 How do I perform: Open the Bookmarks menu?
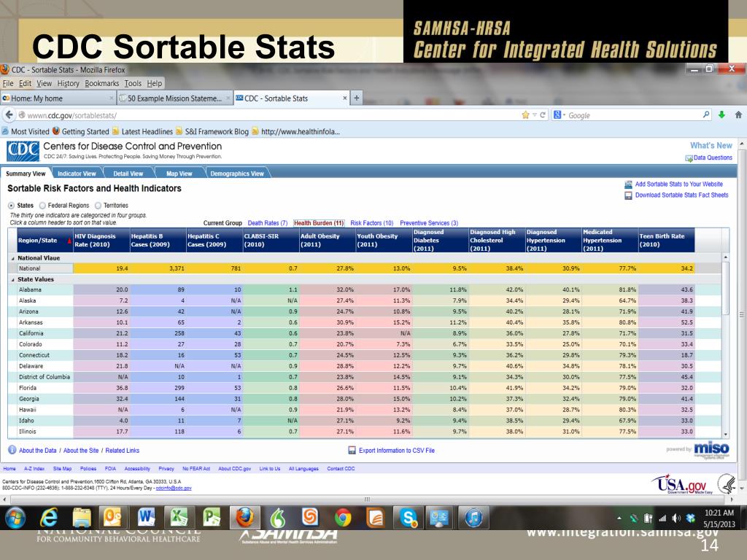coord(102,83)
